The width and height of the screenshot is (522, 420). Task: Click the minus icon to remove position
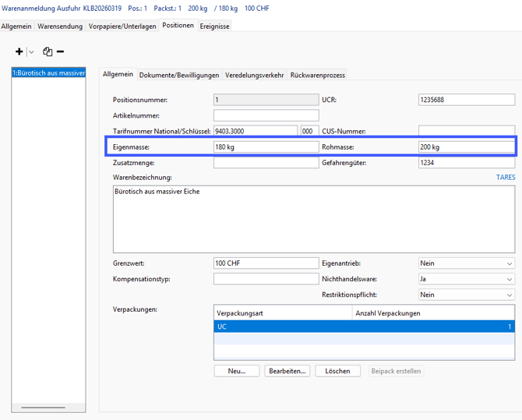pyautogui.click(x=61, y=51)
